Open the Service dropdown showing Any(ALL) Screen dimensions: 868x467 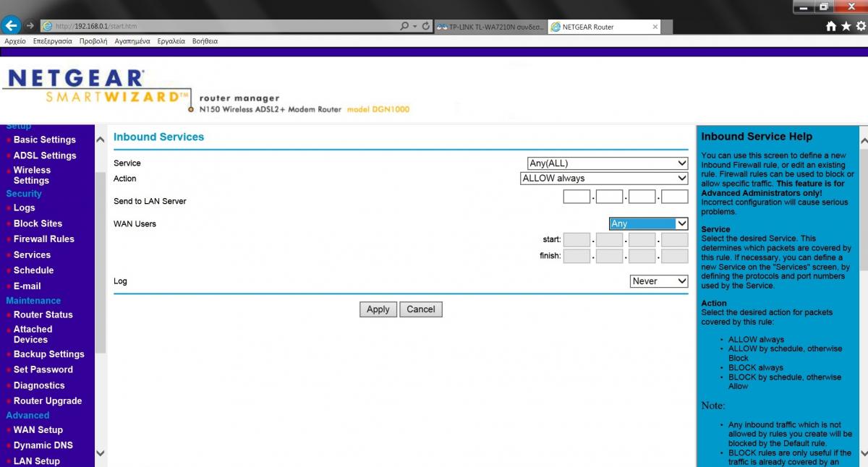pyautogui.click(x=608, y=163)
